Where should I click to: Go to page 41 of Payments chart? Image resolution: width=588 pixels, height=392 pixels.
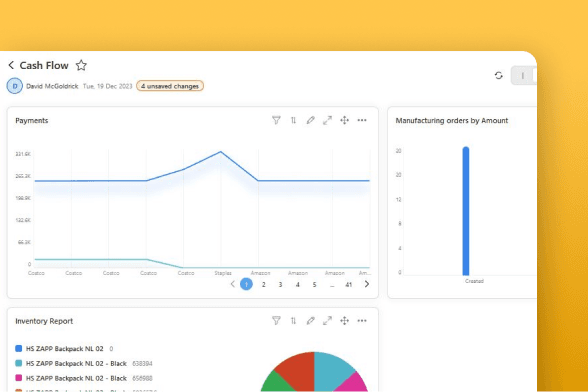coord(349,284)
